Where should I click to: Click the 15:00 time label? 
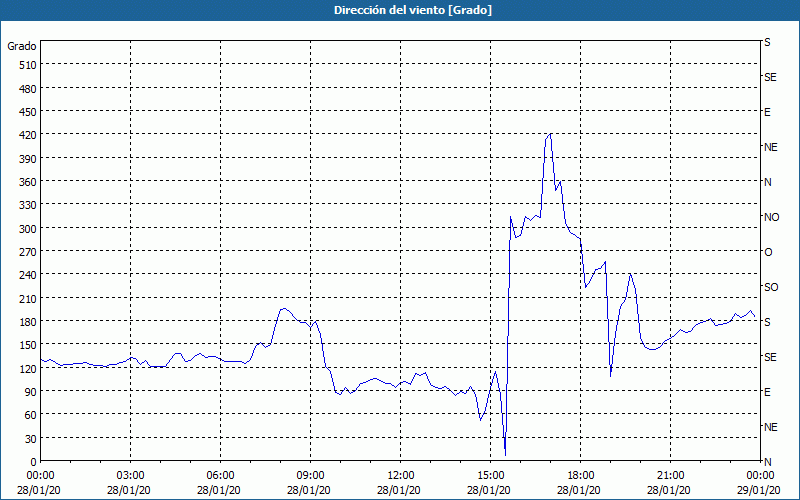[490, 476]
